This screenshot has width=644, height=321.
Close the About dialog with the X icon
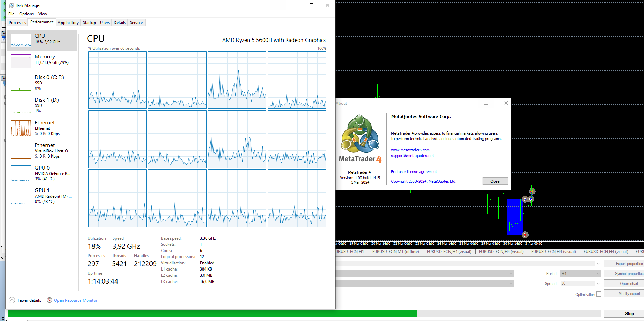coord(506,103)
